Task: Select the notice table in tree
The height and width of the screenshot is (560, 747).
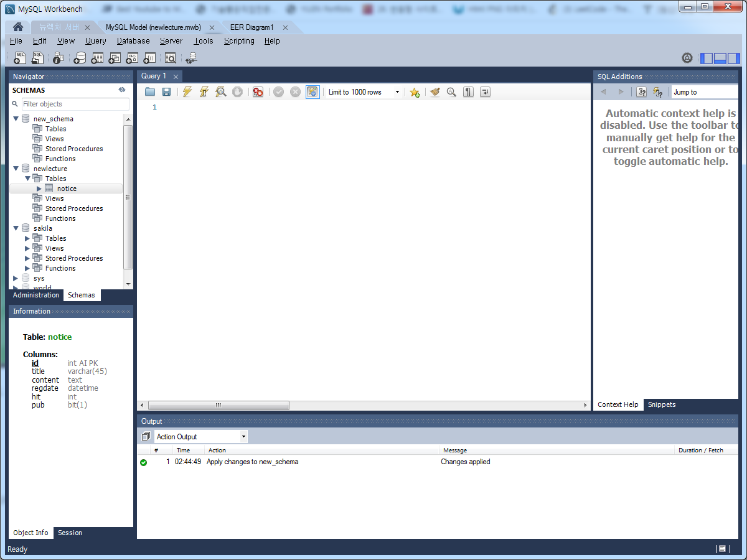Action: [x=66, y=189]
